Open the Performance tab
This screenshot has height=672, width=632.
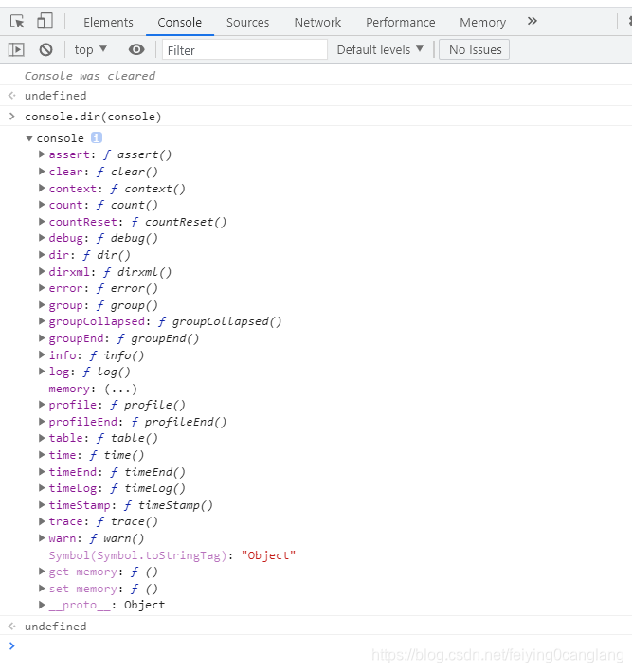click(400, 22)
